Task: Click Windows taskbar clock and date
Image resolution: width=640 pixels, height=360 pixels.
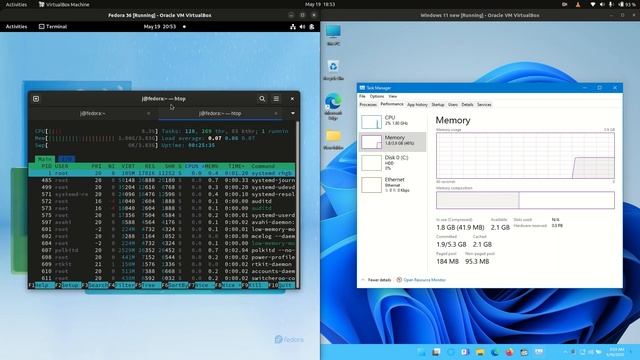Action: 615,352
